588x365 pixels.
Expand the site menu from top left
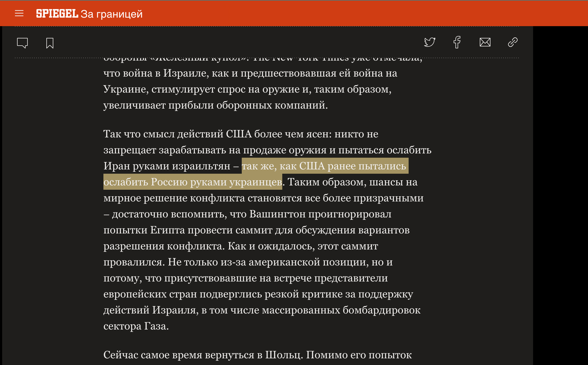19,13
